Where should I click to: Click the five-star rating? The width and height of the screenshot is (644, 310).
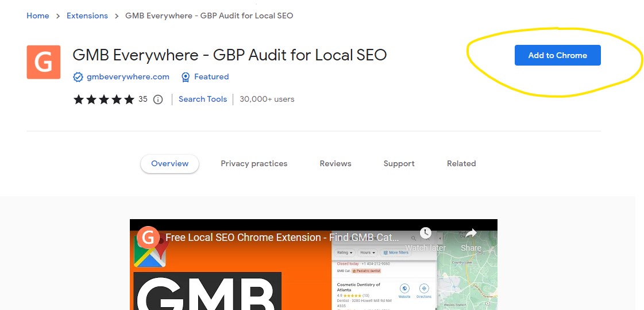click(104, 99)
